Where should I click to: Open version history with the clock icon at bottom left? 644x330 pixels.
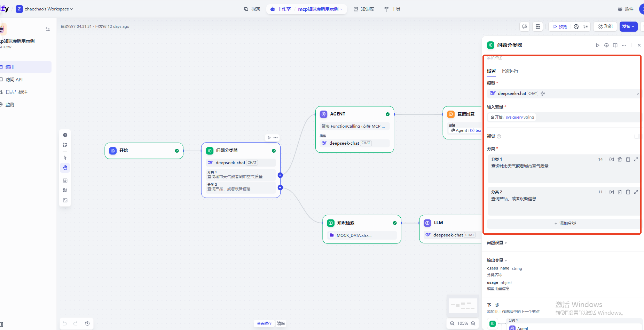pyautogui.click(x=87, y=323)
